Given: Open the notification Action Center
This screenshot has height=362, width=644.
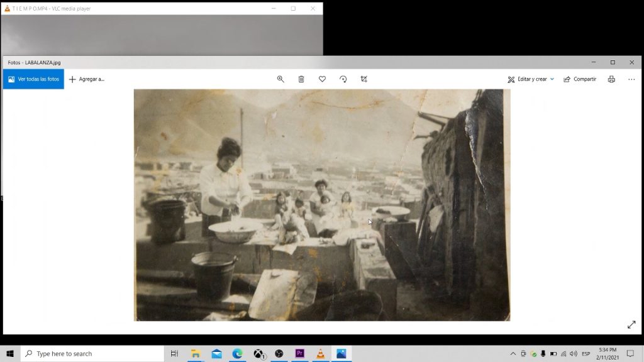Looking at the screenshot, I should (630, 353).
